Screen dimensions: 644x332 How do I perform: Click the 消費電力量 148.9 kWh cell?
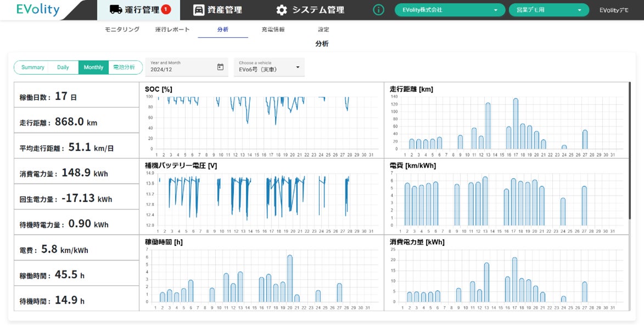77,171
